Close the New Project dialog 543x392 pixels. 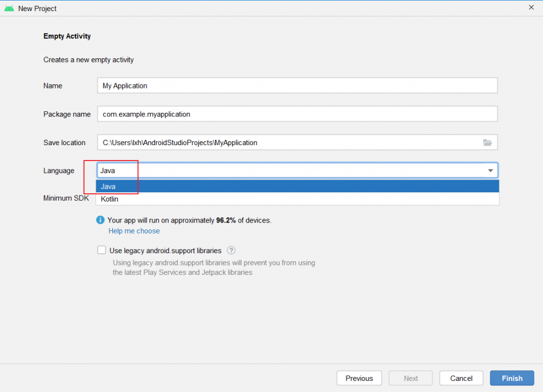pos(531,7)
